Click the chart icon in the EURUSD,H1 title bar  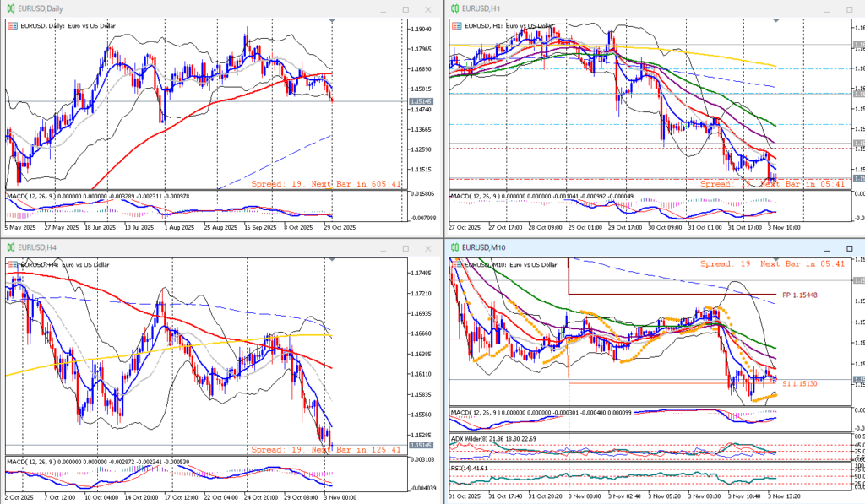click(x=455, y=9)
